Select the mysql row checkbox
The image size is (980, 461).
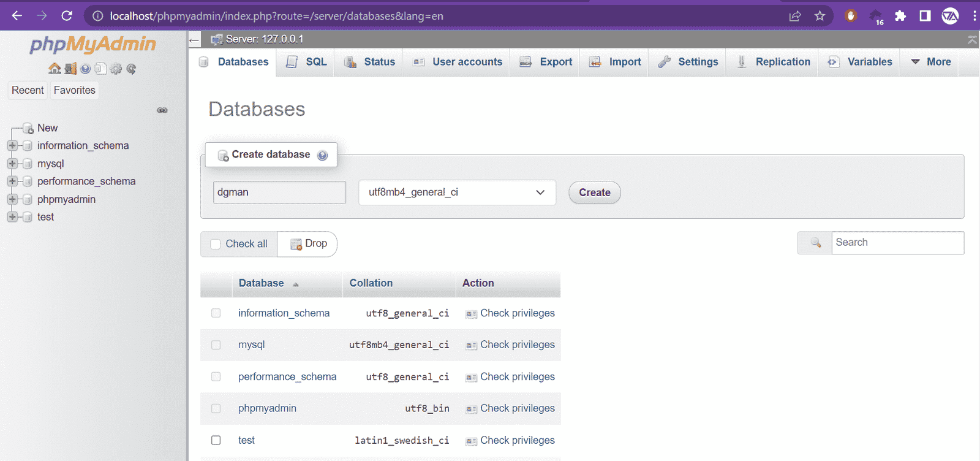(216, 345)
